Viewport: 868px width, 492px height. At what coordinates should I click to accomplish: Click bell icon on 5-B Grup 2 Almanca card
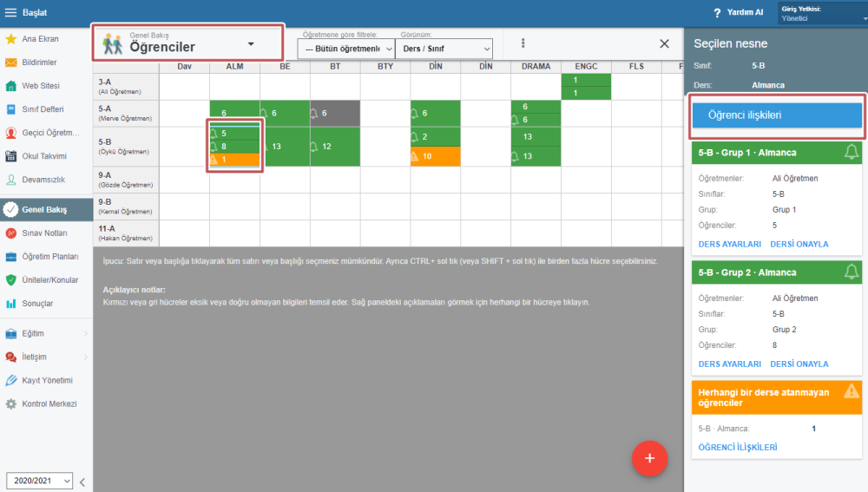coord(852,272)
